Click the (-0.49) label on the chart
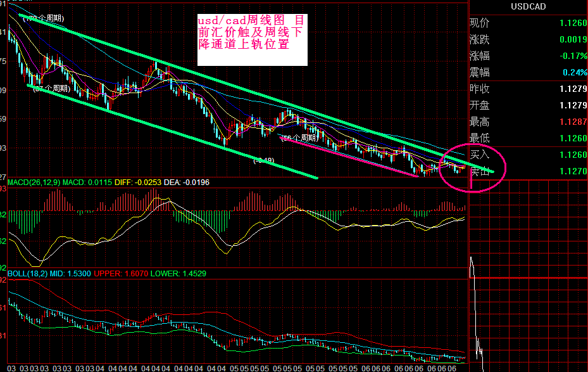588x372 pixels. [x=264, y=161]
